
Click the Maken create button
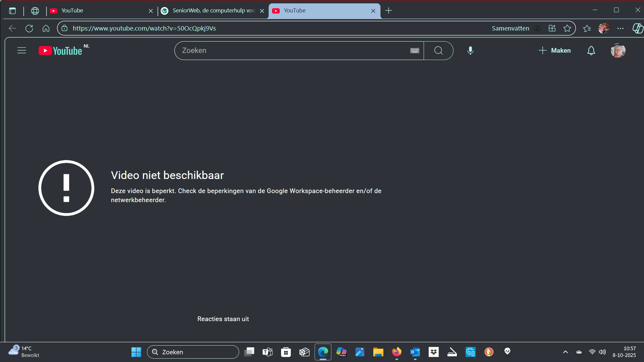[554, 51]
